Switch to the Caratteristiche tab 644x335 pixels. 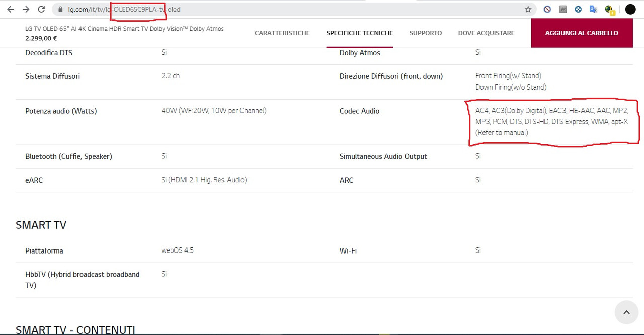coord(282,33)
